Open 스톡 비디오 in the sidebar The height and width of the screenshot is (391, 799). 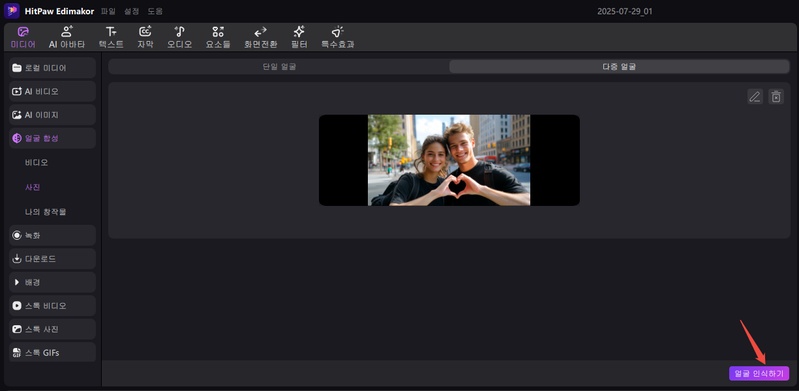click(52, 306)
